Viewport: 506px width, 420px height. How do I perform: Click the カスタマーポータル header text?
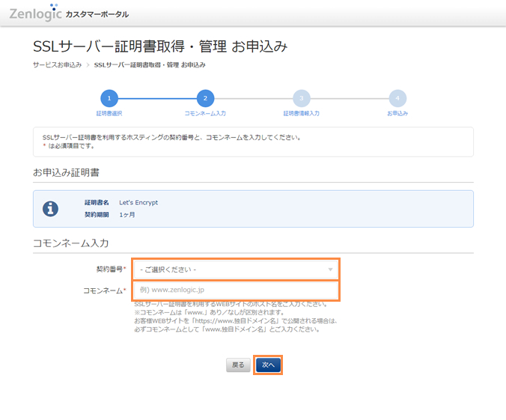[x=97, y=14]
